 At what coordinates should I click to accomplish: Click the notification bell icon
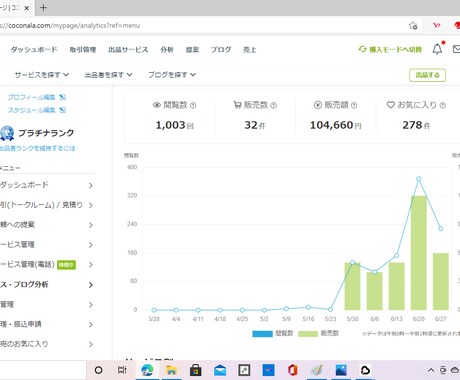437,49
